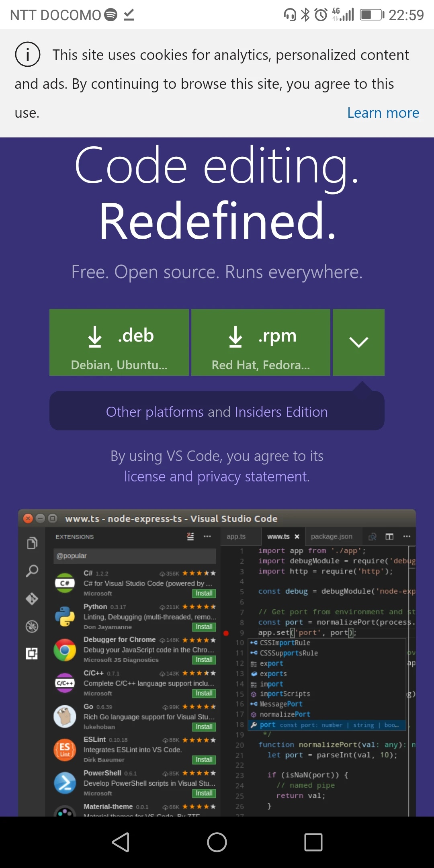This screenshot has width=434, height=868.
Task: Click the battery indicator in status bar
Action: point(372,15)
